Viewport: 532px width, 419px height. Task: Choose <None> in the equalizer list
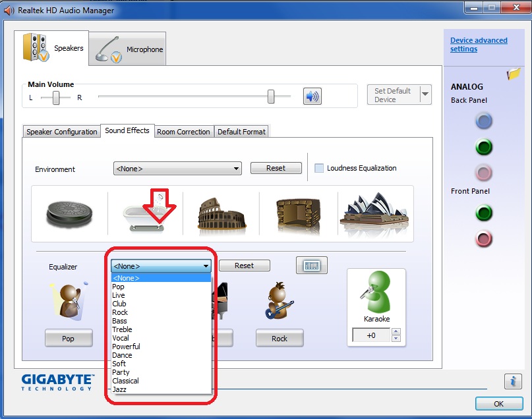(161, 278)
